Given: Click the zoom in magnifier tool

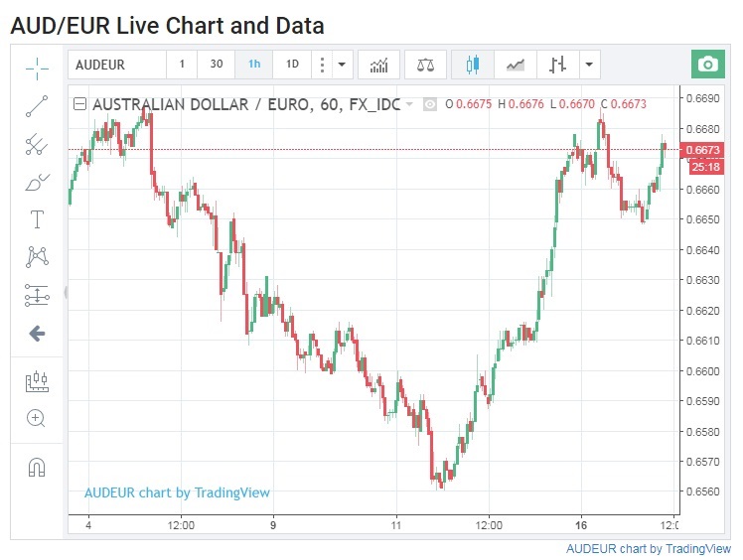Looking at the screenshot, I should [x=37, y=418].
